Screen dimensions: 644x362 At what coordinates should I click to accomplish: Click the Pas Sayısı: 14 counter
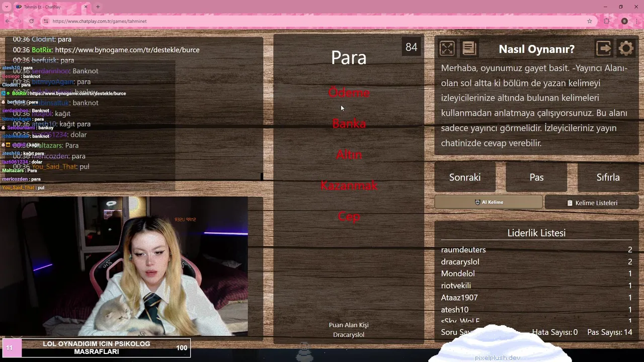click(x=609, y=332)
